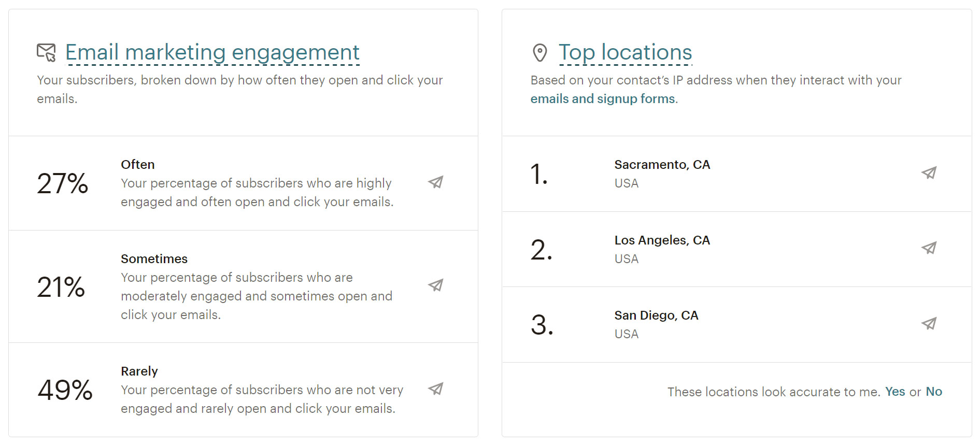The width and height of the screenshot is (980, 446).
Task: Click the map pin icon beside Top locations
Action: coord(540,52)
